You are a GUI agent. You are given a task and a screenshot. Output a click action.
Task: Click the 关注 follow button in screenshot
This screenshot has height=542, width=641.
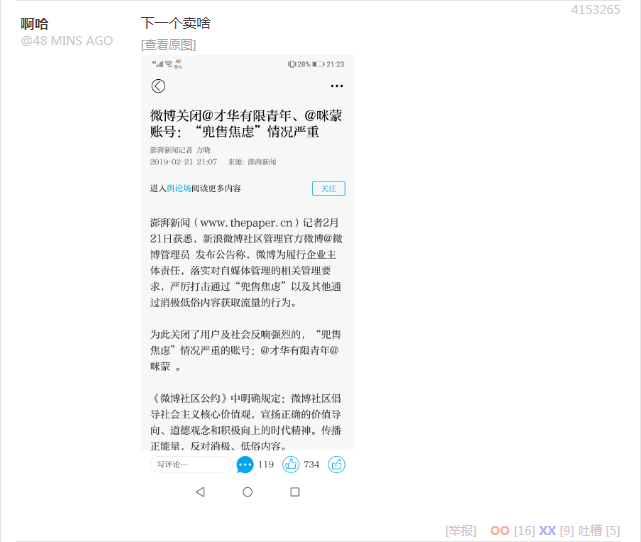[329, 188]
